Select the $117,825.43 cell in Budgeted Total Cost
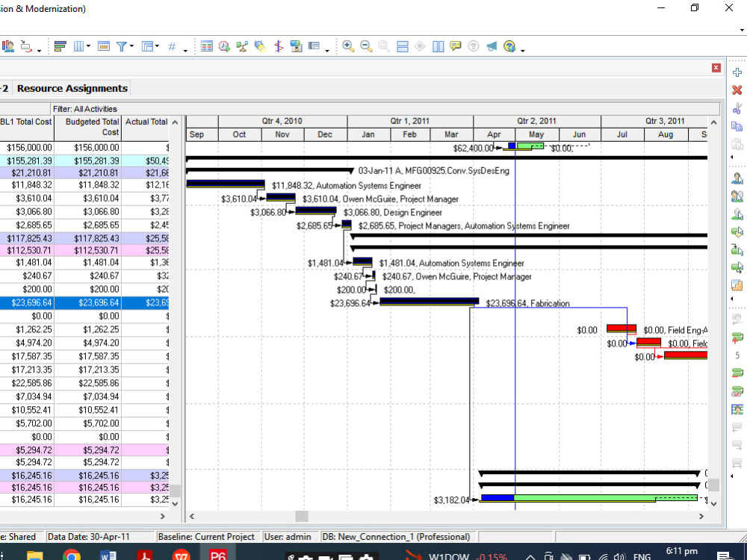 [87, 238]
